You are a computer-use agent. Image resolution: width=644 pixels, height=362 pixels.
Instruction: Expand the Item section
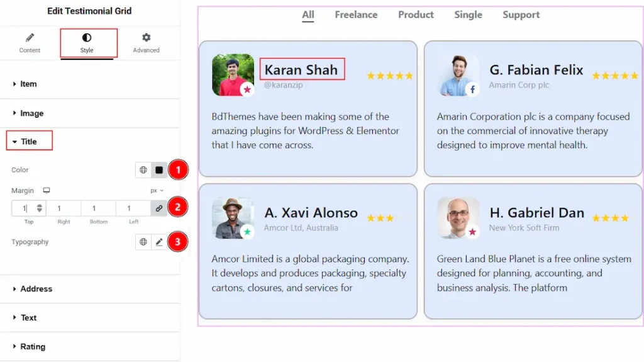pos(28,84)
